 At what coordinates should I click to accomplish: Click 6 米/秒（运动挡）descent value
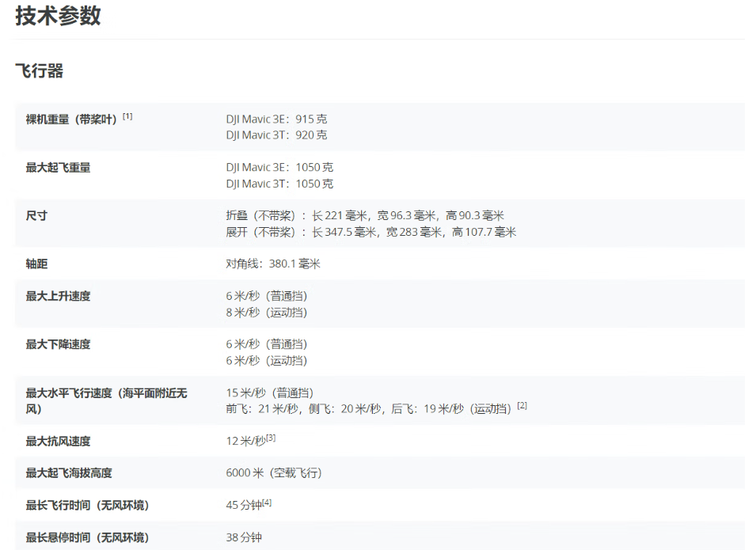click(x=267, y=361)
